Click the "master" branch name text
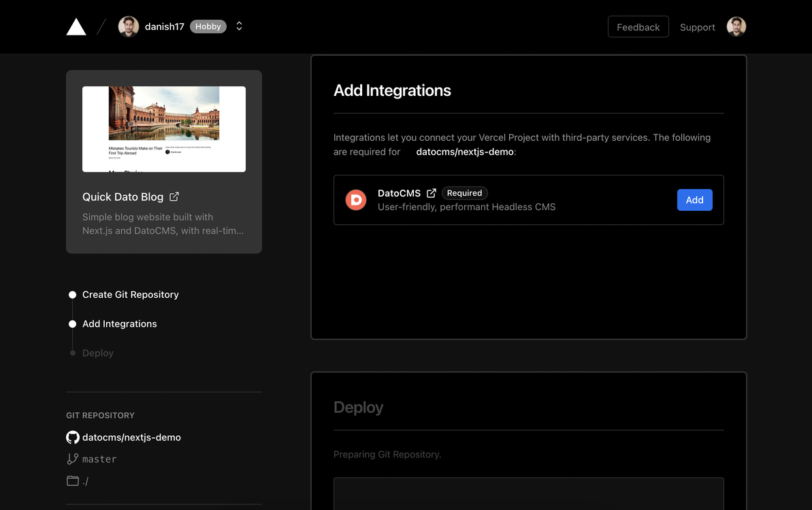 (99, 459)
